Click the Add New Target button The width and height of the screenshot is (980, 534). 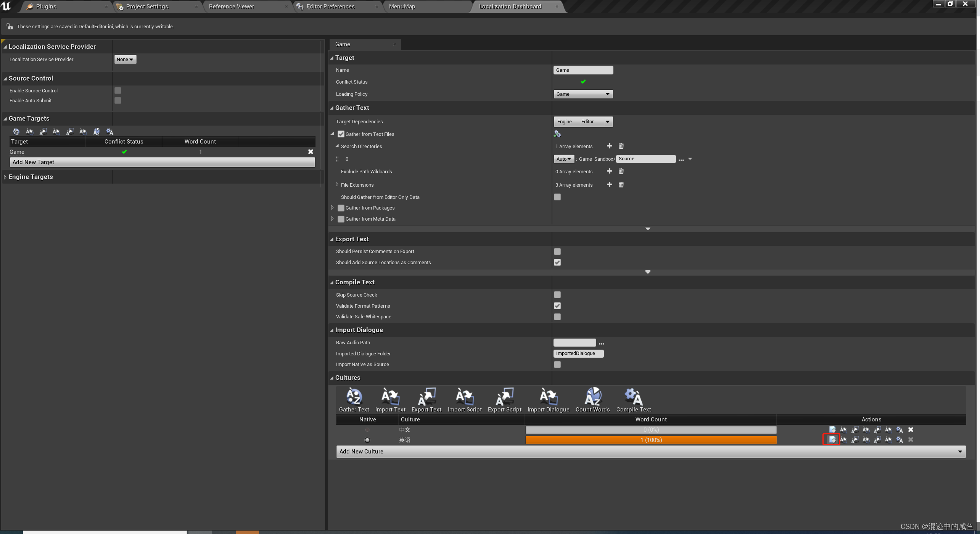(162, 162)
